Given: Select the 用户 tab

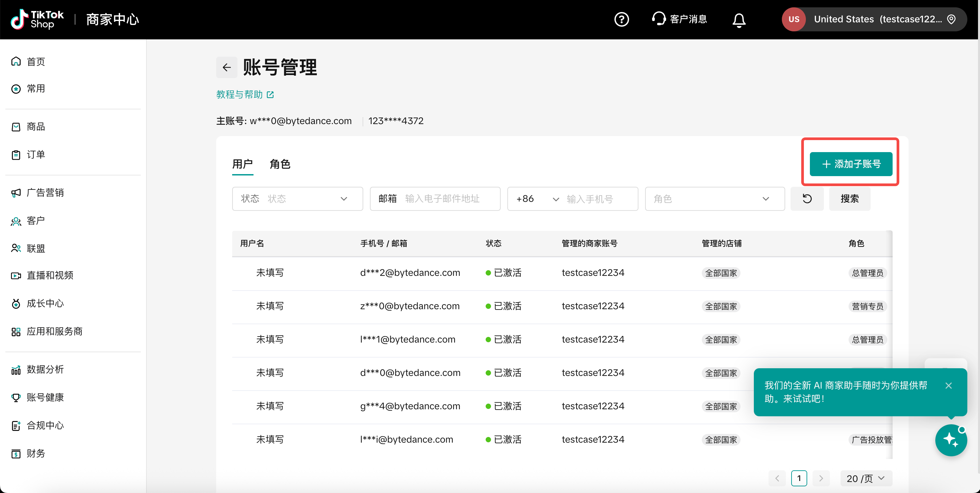Looking at the screenshot, I should click(242, 164).
